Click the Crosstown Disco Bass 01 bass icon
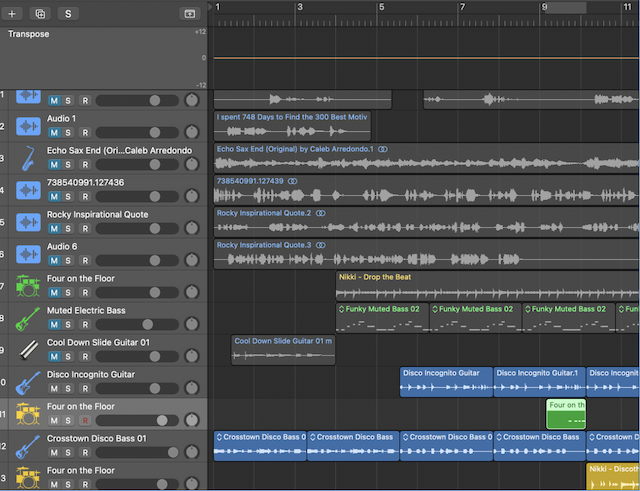 (x=27, y=446)
